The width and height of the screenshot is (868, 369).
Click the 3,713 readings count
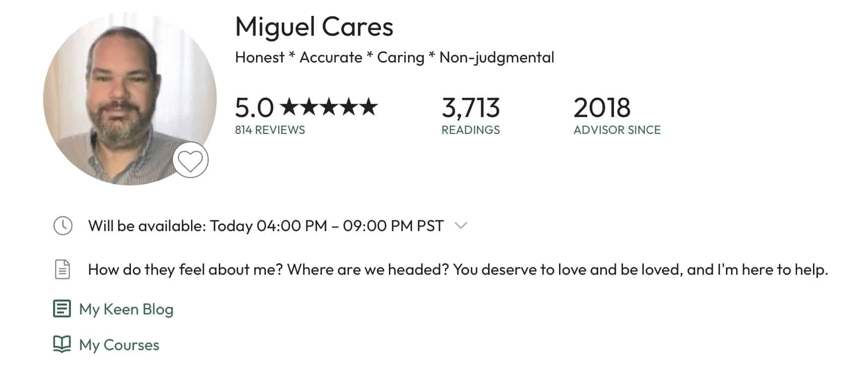pos(471,108)
